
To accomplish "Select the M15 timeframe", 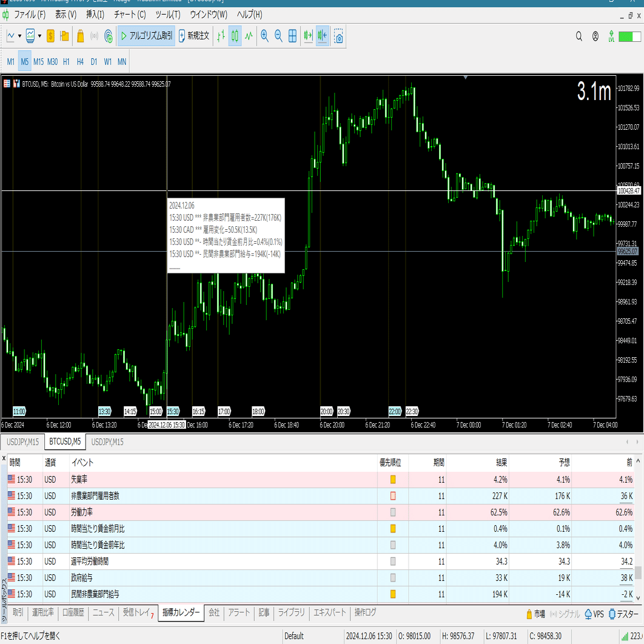I will pyautogui.click(x=39, y=62).
